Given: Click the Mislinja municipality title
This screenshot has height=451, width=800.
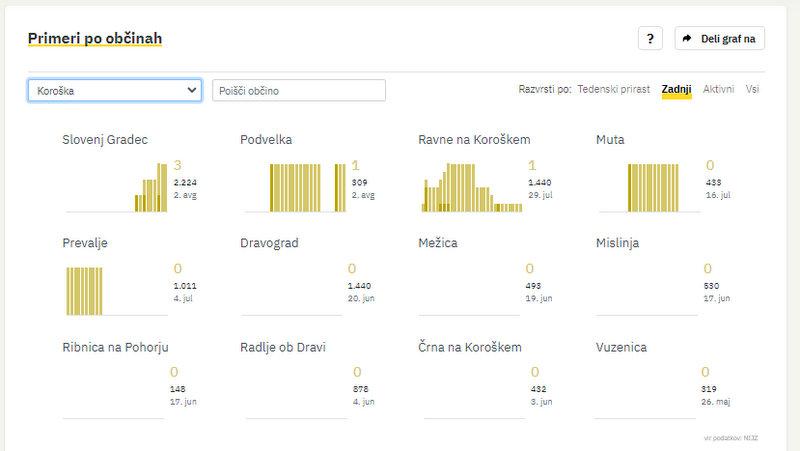Looking at the screenshot, I should tap(617, 243).
